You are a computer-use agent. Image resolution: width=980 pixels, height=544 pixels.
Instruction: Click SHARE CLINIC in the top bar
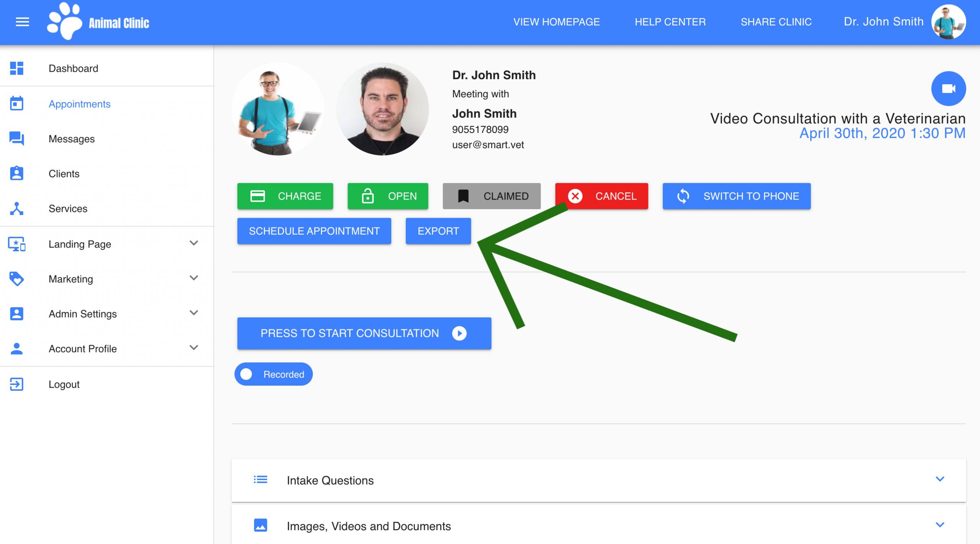[776, 22]
